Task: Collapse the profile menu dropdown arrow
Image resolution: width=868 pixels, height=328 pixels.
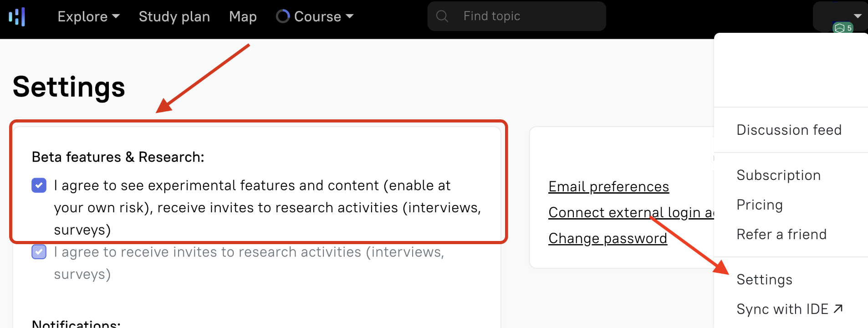Action: pyautogui.click(x=858, y=16)
